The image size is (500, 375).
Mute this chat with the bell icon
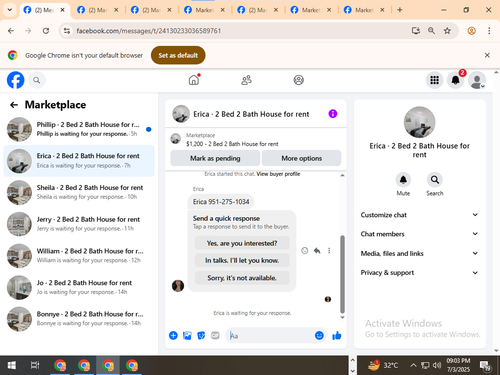click(403, 180)
